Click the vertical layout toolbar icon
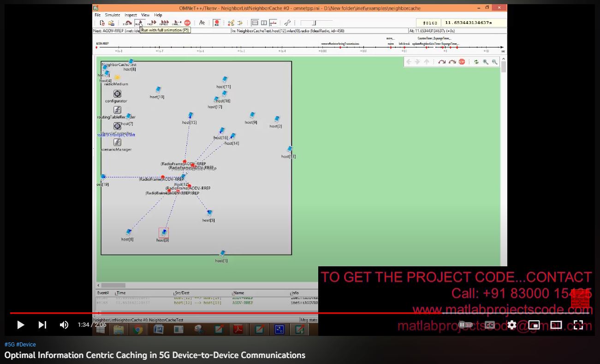Viewport: 600px width, 364px height. 264,23
